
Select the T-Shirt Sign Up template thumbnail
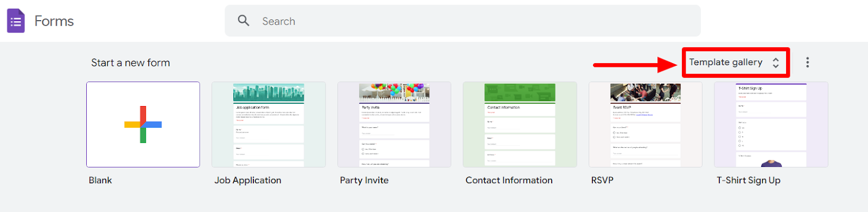(771, 124)
